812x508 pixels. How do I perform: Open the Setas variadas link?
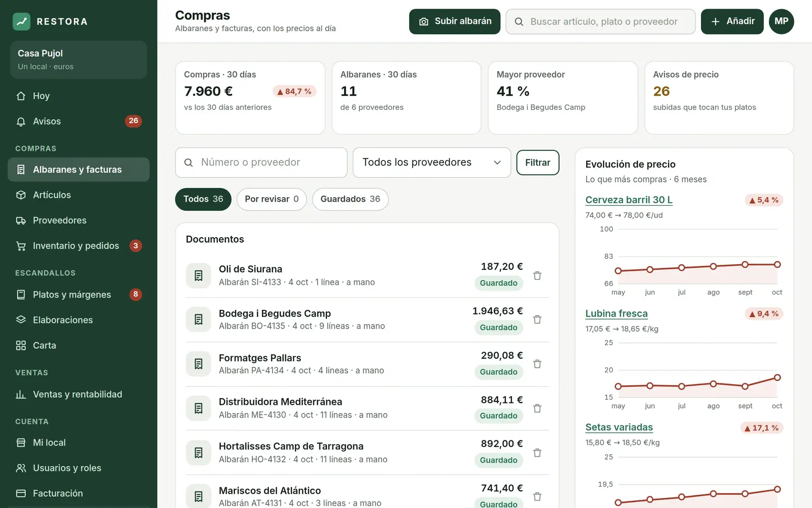(619, 427)
